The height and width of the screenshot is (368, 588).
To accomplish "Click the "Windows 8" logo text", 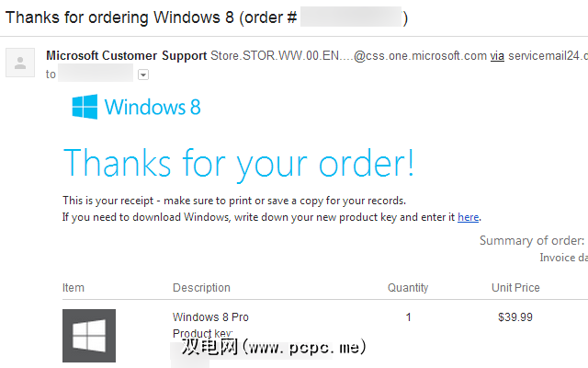I will pos(153,107).
